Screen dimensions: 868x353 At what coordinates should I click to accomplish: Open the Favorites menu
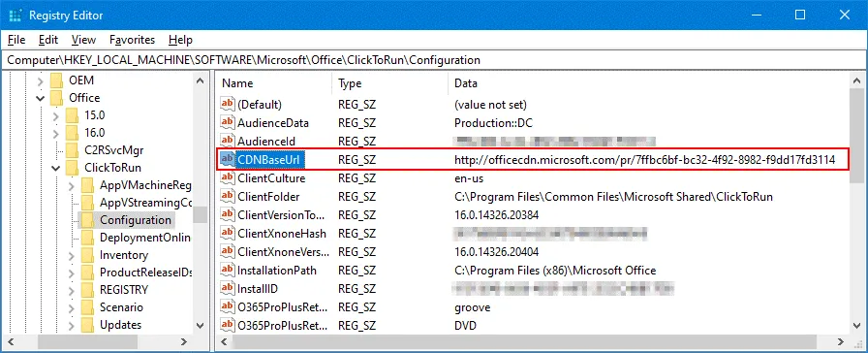click(x=133, y=40)
